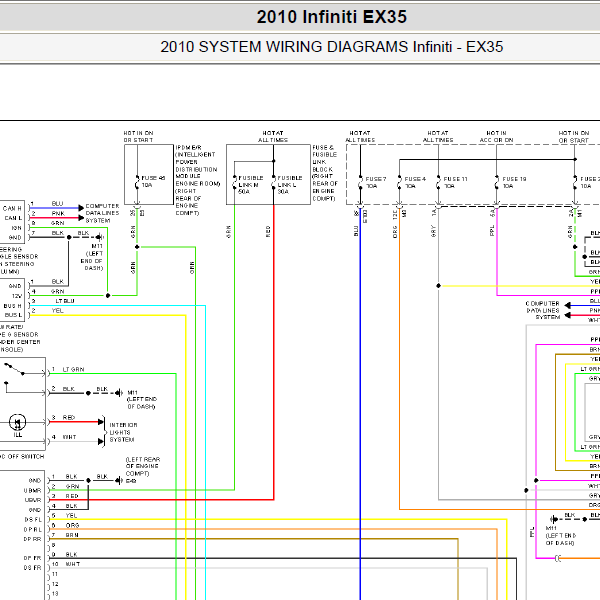Click the FUSE 7 10A fuse symbol
600x600 pixels.
pos(360,183)
